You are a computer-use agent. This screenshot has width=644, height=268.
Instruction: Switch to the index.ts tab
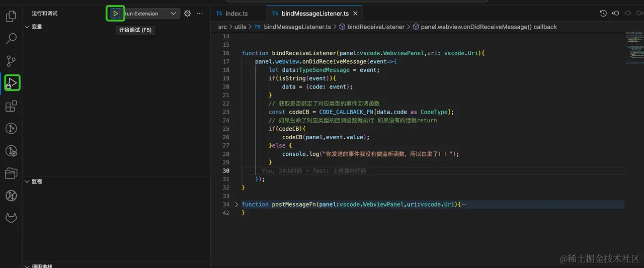pos(236,14)
